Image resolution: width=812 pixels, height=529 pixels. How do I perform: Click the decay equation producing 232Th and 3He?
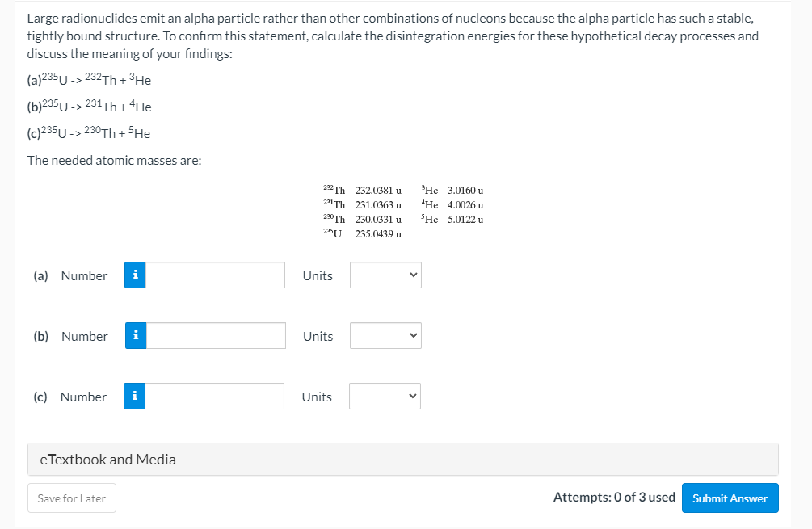click(89, 80)
